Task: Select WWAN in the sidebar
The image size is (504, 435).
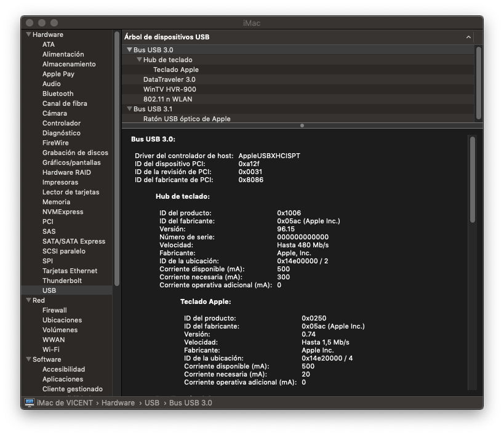Action: click(54, 340)
